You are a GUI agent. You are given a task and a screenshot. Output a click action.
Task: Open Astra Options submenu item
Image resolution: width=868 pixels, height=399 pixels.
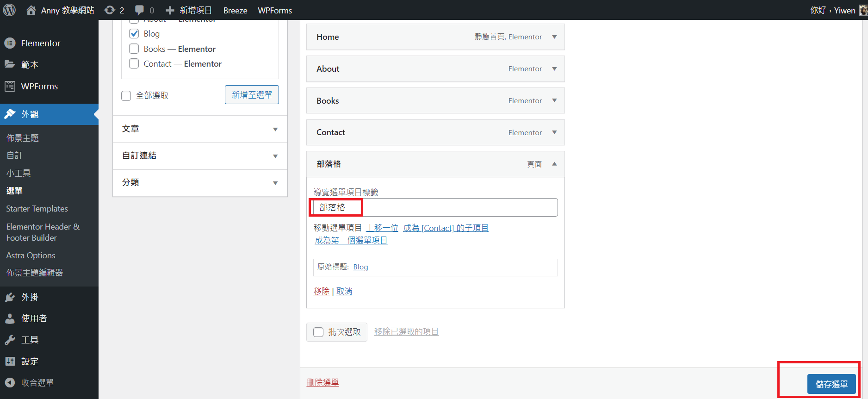31,256
